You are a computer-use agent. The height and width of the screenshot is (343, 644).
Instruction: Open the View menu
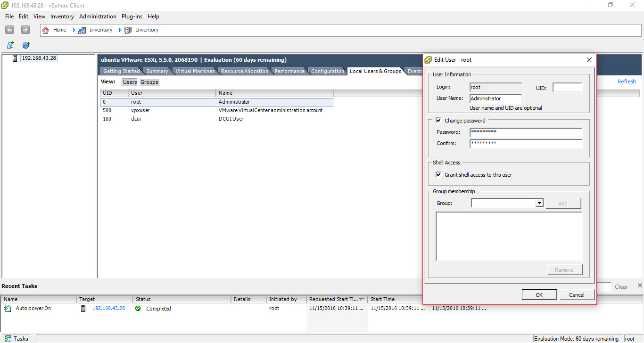(40, 16)
